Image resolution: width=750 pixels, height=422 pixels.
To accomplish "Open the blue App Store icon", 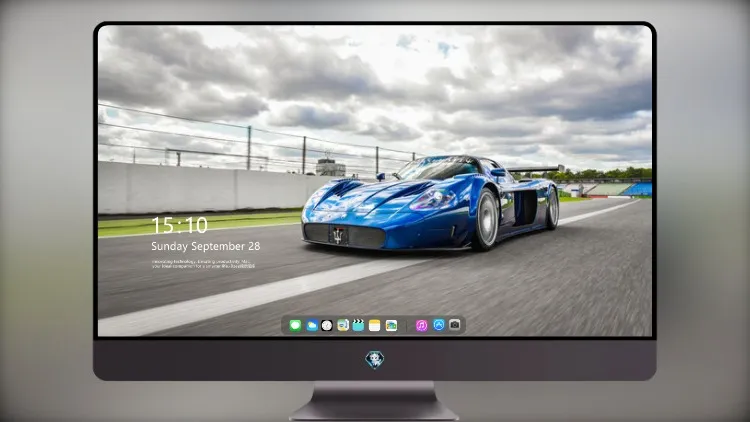I will 439,325.
